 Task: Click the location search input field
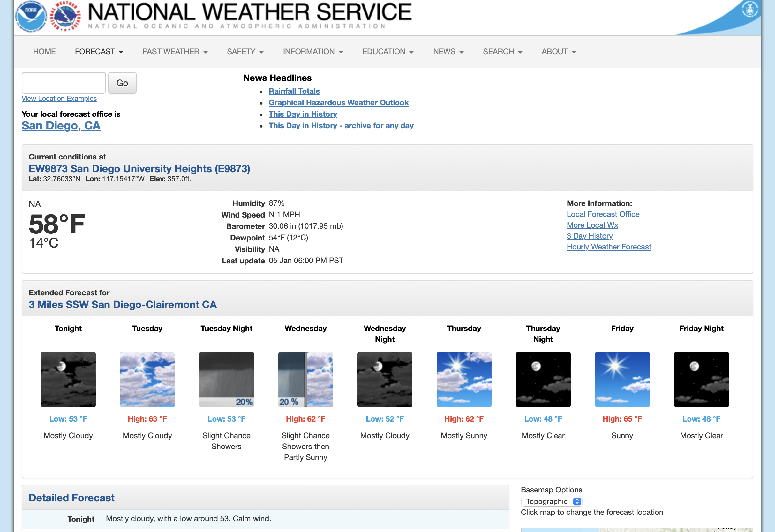pos(64,83)
